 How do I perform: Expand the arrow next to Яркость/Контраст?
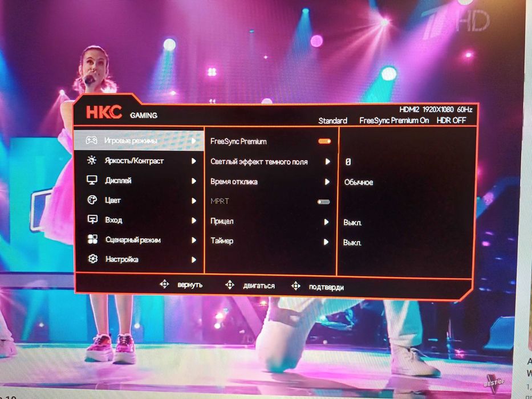[194, 161]
